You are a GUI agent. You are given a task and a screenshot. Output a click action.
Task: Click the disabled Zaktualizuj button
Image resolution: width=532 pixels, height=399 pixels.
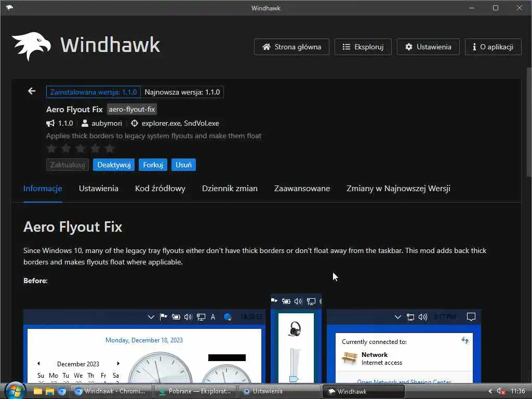pyautogui.click(x=68, y=165)
